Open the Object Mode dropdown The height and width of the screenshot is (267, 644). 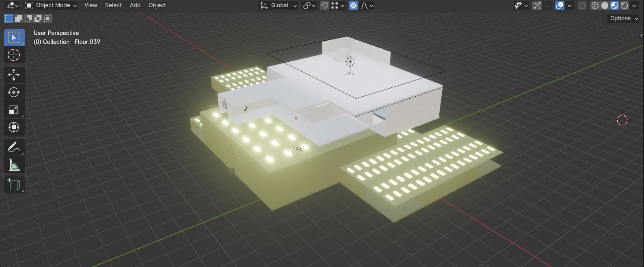51,5
